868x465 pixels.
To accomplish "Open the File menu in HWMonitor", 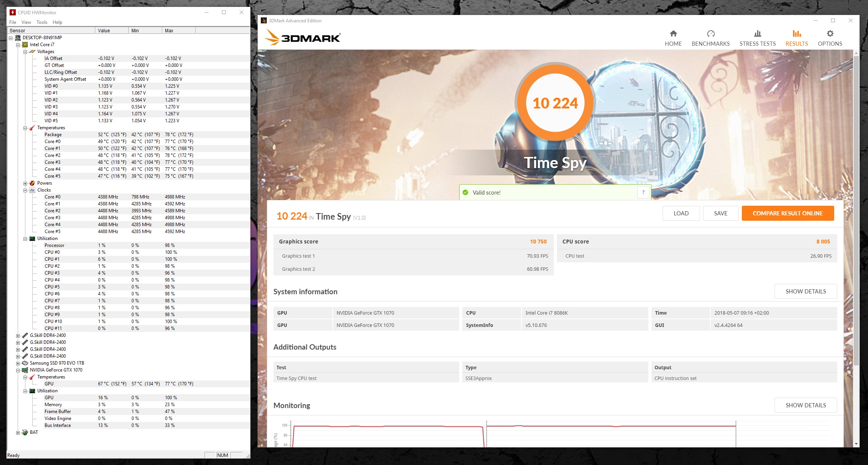I will pos(13,22).
